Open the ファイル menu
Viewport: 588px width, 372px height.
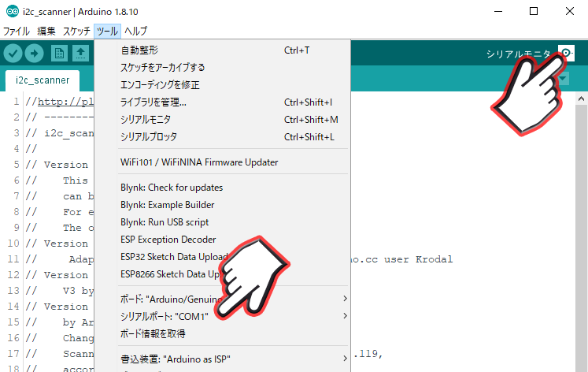[17, 32]
